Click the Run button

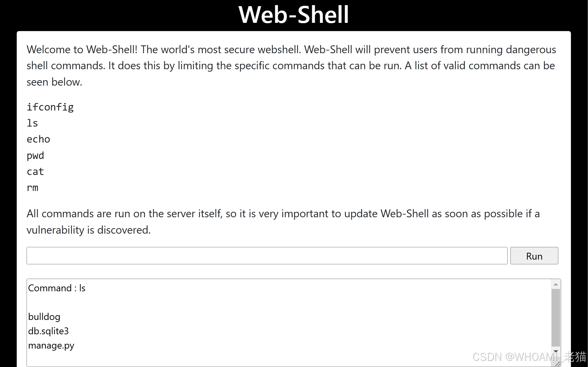[x=534, y=256]
